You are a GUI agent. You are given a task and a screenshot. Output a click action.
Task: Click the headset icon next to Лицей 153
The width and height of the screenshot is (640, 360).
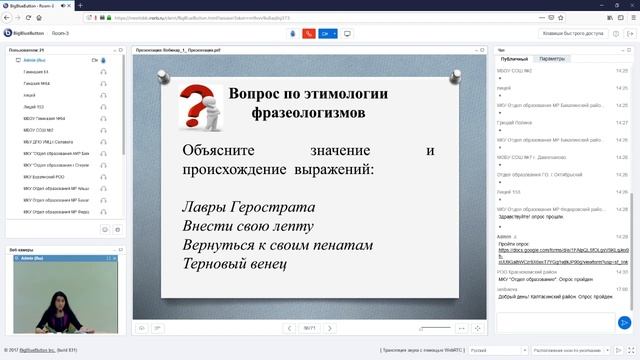coord(103,107)
